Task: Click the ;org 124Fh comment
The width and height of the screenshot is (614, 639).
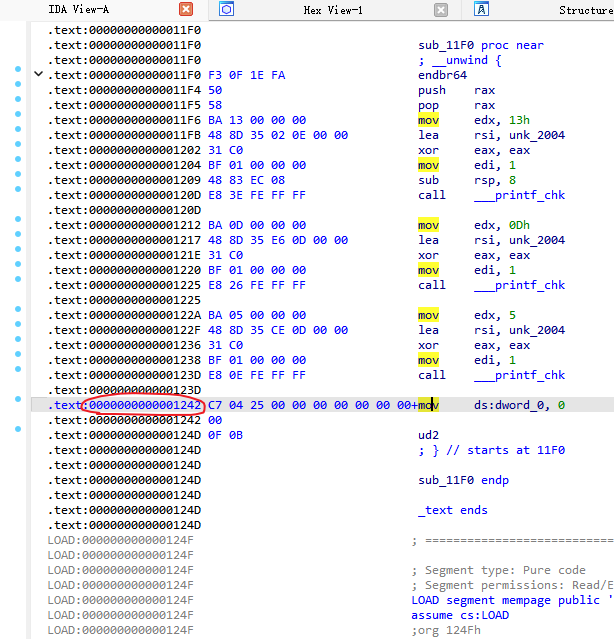Action: pyautogui.click(x=446, y=630)
